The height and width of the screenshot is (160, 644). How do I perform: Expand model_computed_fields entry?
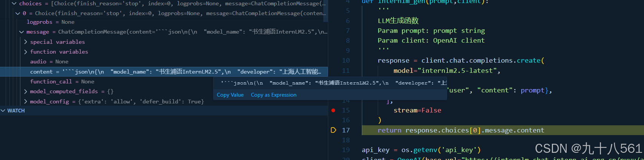[25, 91]
